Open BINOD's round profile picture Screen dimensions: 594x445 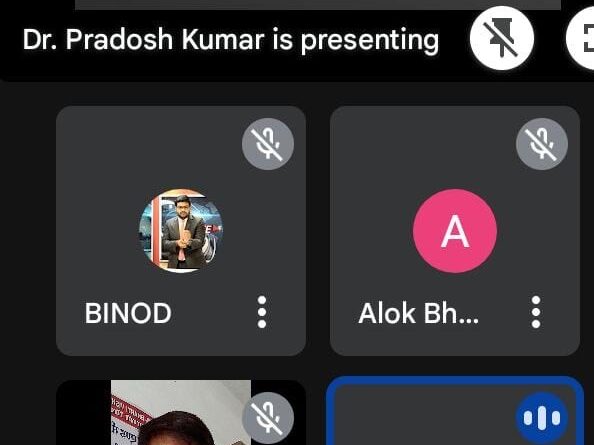point(181,231)
